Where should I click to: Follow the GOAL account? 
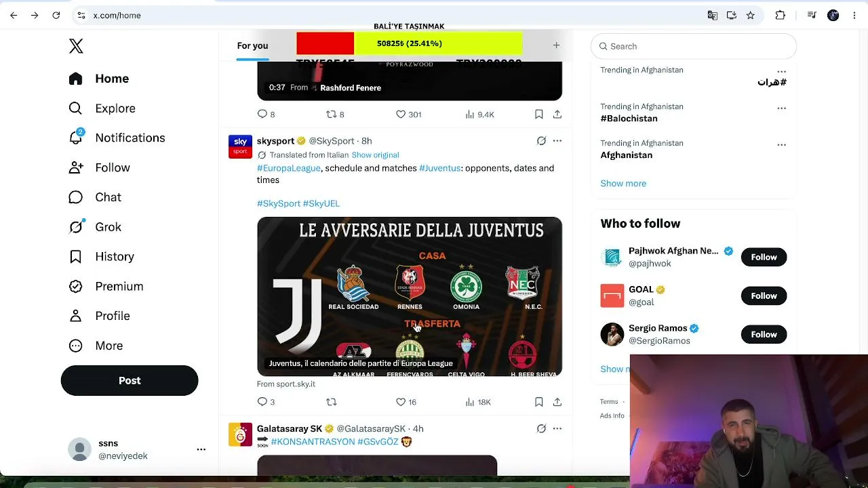[x=764, y=296]
